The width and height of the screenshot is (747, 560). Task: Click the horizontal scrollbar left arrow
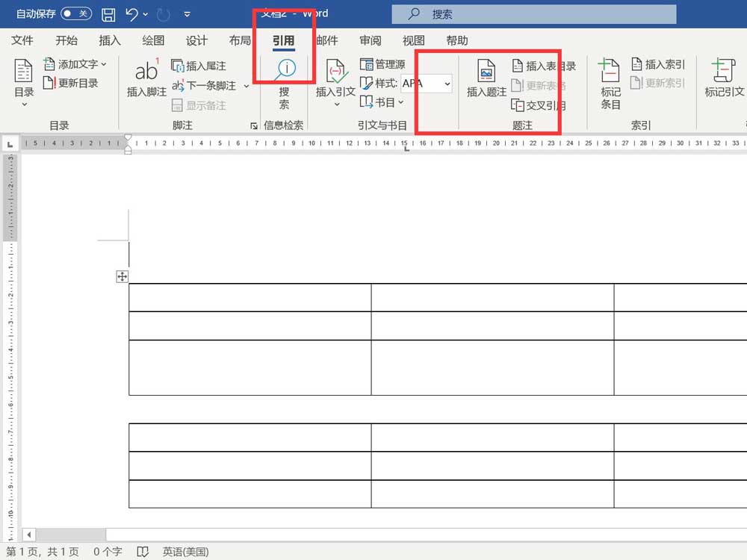[29, 535]
